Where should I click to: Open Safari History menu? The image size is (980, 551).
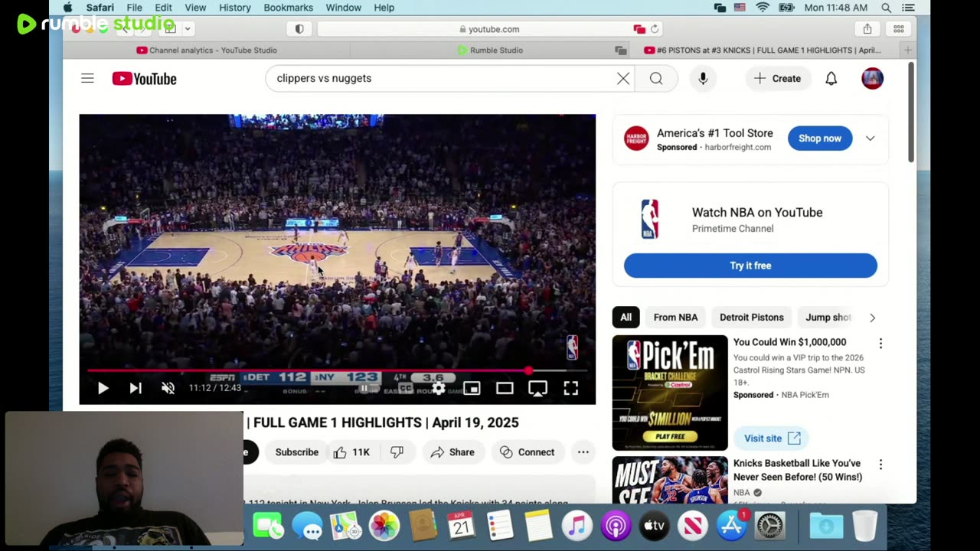(235, 8)
